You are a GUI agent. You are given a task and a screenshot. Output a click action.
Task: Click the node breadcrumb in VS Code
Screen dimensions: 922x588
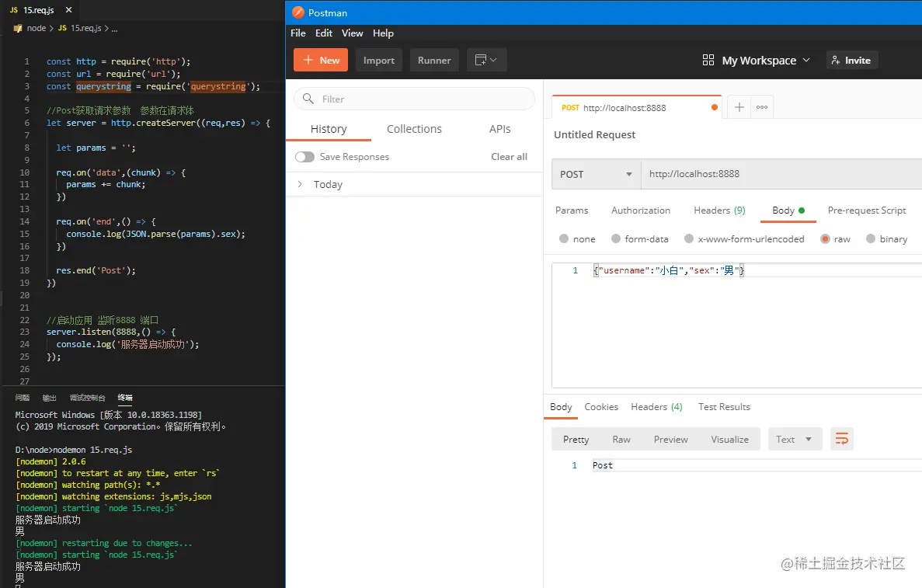36,28
